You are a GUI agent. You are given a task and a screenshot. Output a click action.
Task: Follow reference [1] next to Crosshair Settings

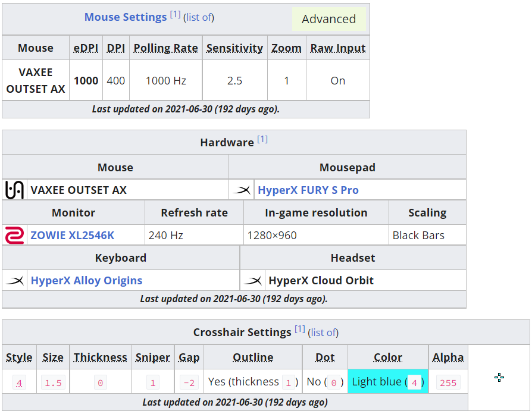click(x=299, y=329)
